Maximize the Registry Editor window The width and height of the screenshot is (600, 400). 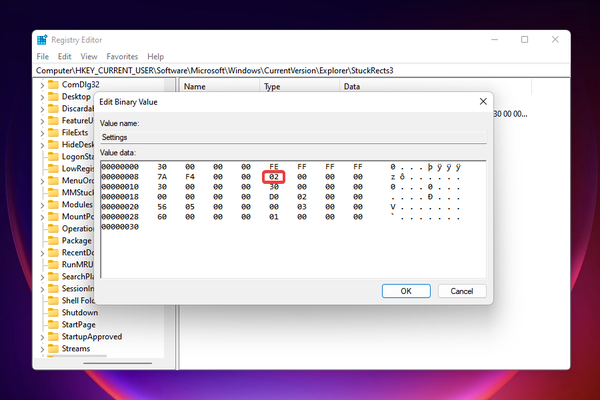tap(525, 39)
